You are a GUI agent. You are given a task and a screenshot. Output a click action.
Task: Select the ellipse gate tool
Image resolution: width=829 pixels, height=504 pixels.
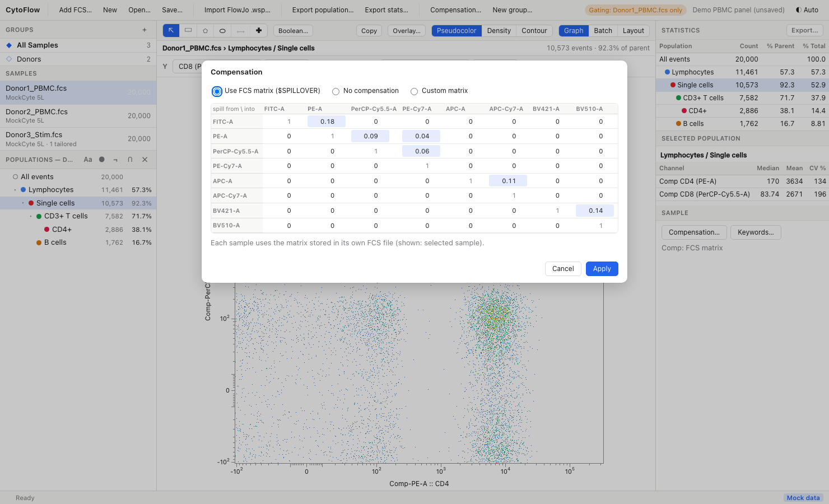223,31
